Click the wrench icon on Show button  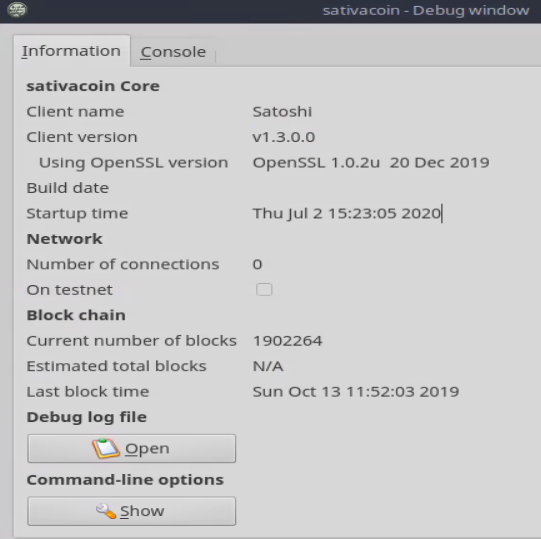[106, 511]
